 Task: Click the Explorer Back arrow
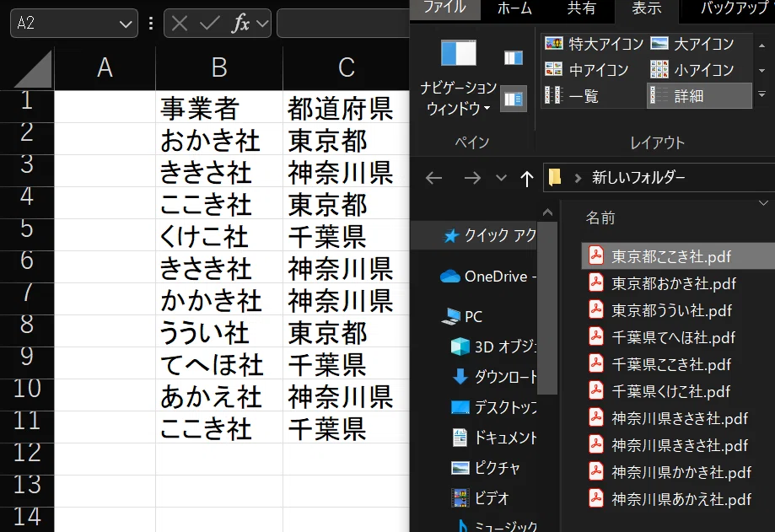(434, 178)
